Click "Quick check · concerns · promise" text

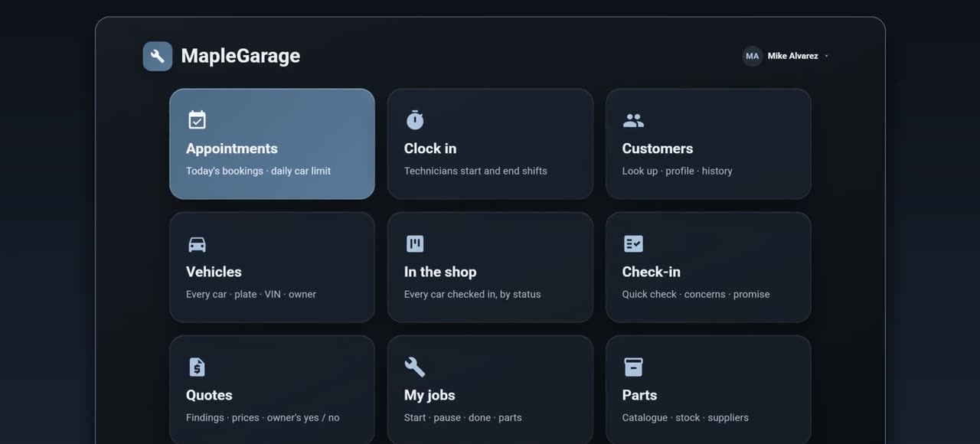pyautogui.click(x=696, y=294)
